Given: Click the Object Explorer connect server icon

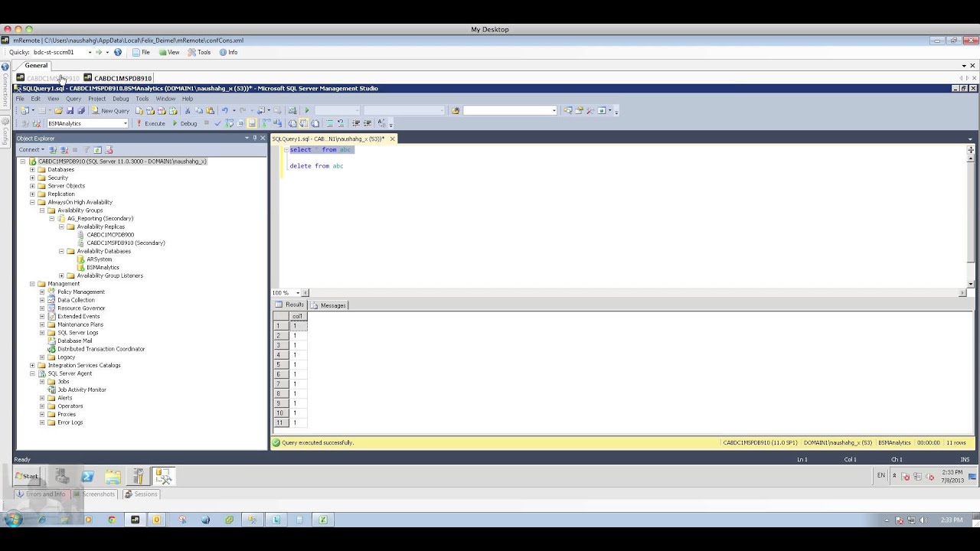Looking at the screenshot, I should coord(53,149).
